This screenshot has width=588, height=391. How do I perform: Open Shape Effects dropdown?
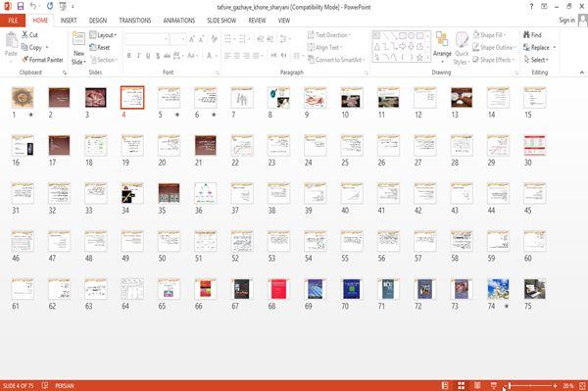pos(494,60)
